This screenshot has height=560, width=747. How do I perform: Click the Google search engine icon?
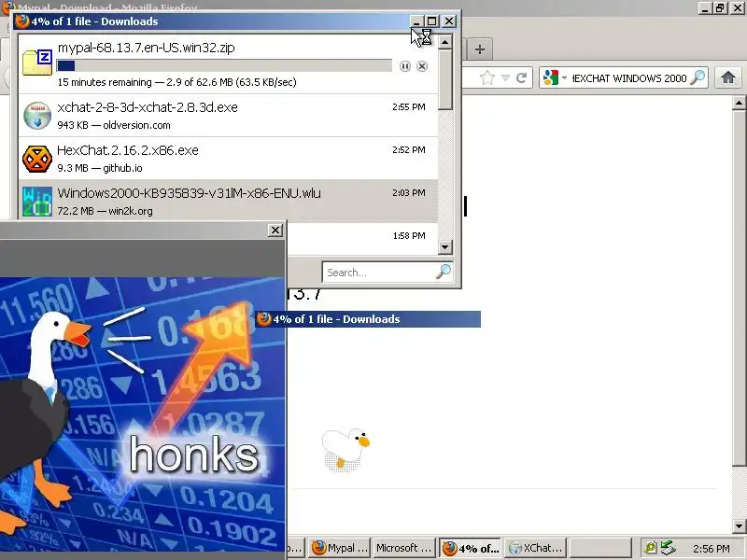tap(550, 77)
